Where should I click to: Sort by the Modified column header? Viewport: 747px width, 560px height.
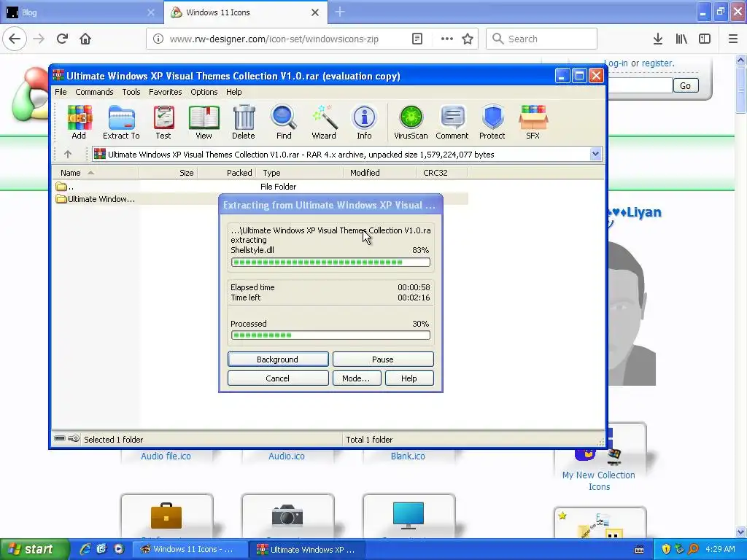click(379, 173)
